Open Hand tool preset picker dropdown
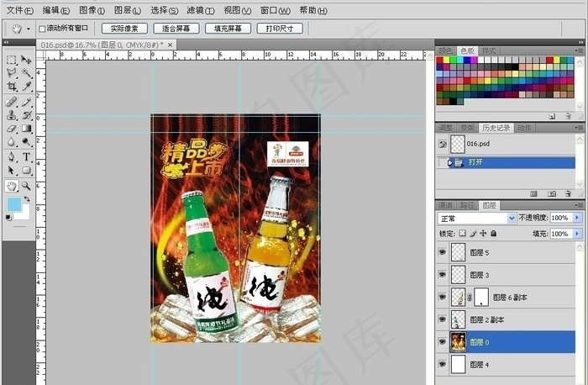This screenshot has width=588, height=385. [x=28, y=29]
